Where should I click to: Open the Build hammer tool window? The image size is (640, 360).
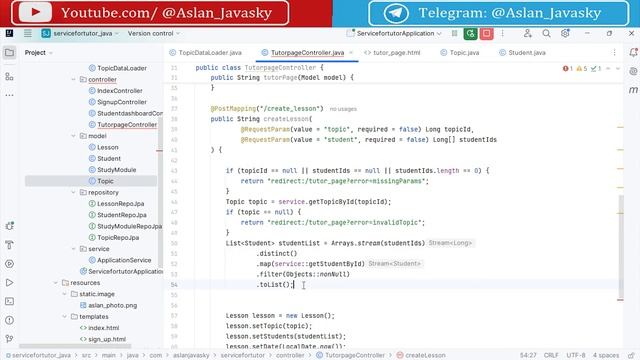[9, 245]
